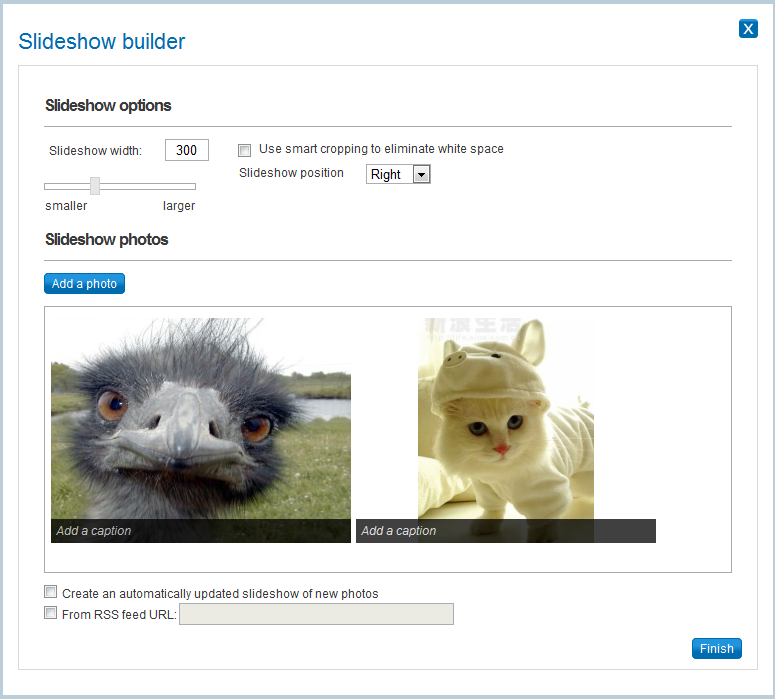Select the kitten in pig costume photo
The height and width of the screenshot is (699, 775).
(x=505, y=418)
